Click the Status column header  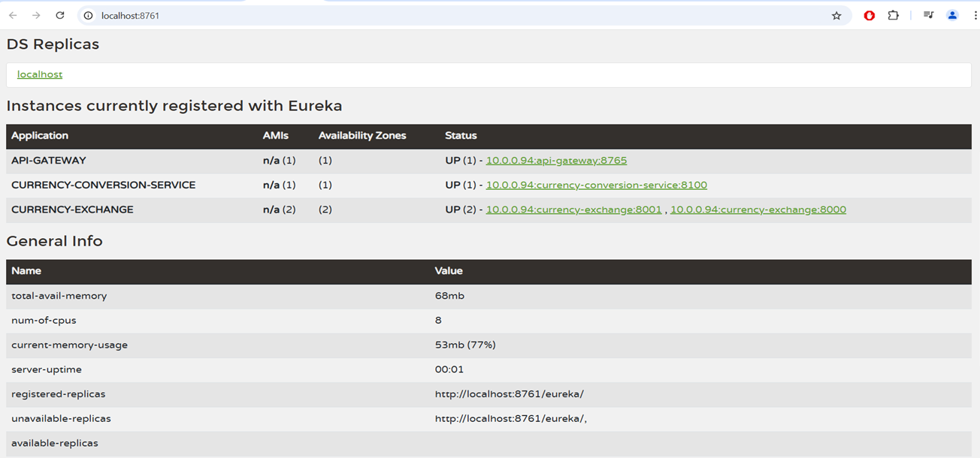click(x=461, y=136)
